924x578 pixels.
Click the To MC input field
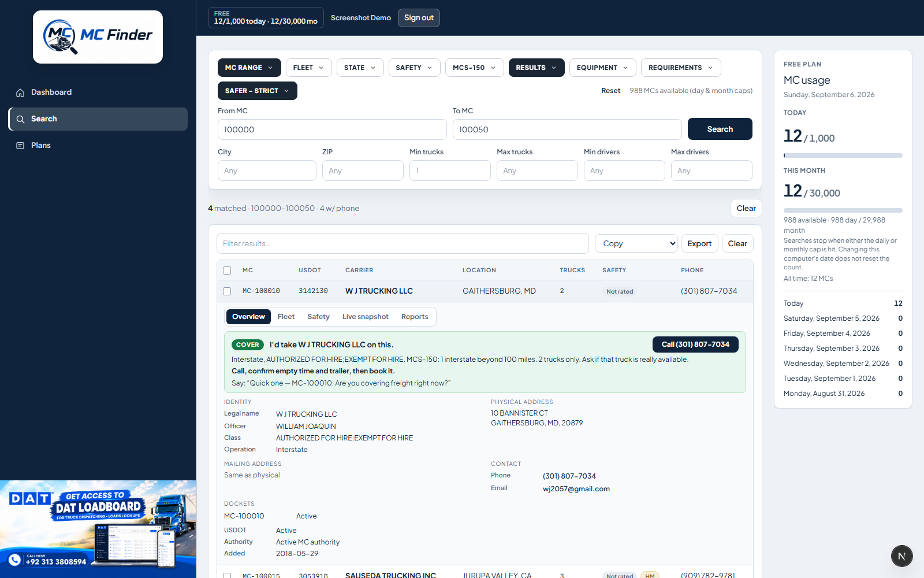[x=567, y=129]
